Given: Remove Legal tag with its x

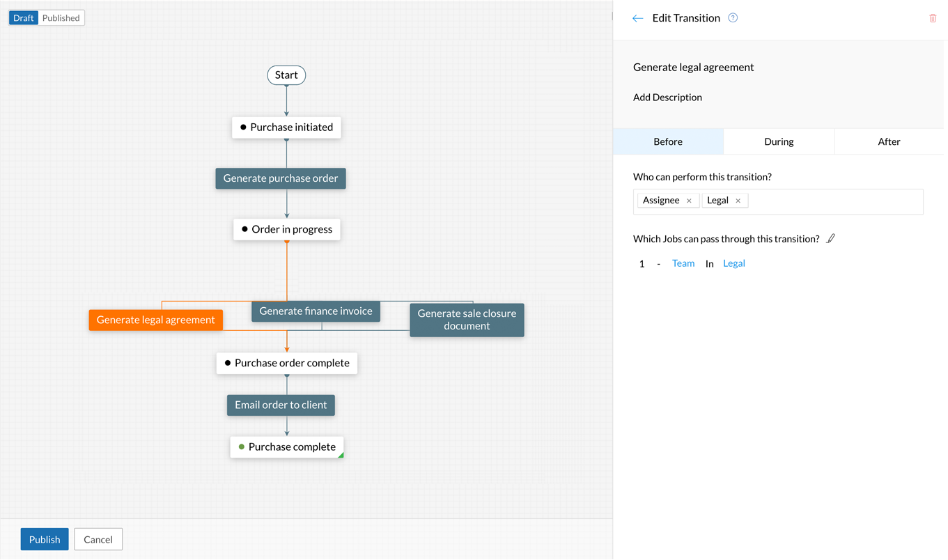Looking at the screenshot, I should click(x=738, y=201).
